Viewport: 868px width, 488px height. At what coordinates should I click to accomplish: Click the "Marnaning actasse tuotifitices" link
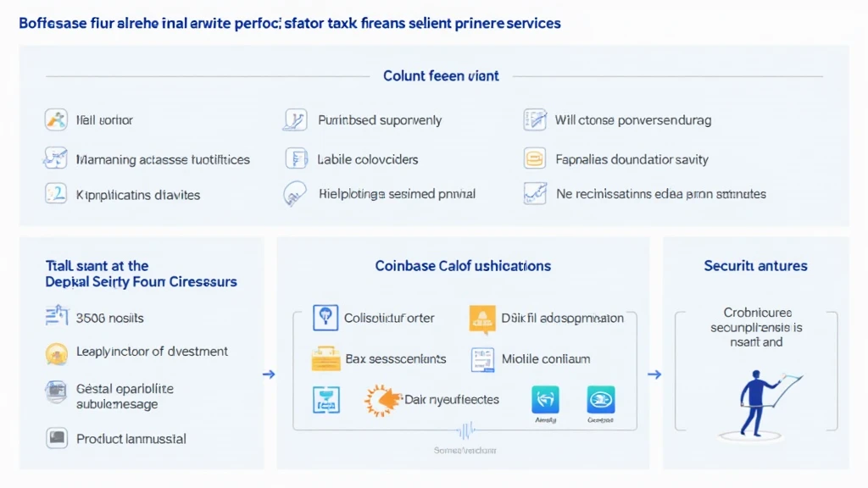coord(163,158)
